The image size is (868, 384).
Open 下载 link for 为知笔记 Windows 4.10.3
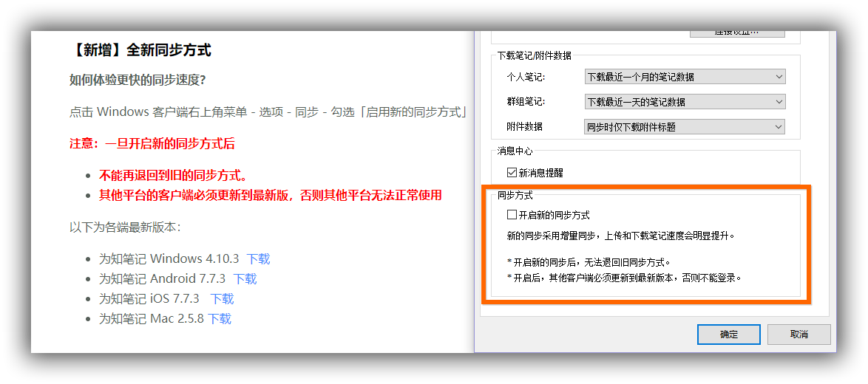(258, 259)
